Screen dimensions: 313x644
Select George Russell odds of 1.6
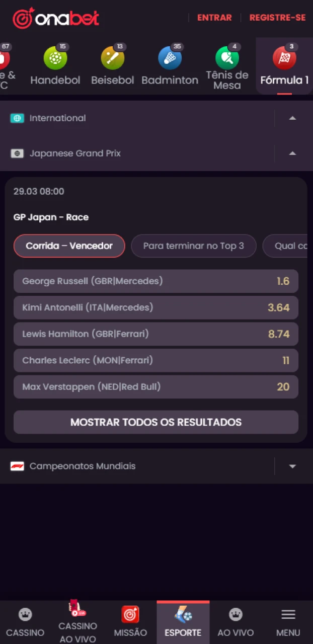click(156, 281)
